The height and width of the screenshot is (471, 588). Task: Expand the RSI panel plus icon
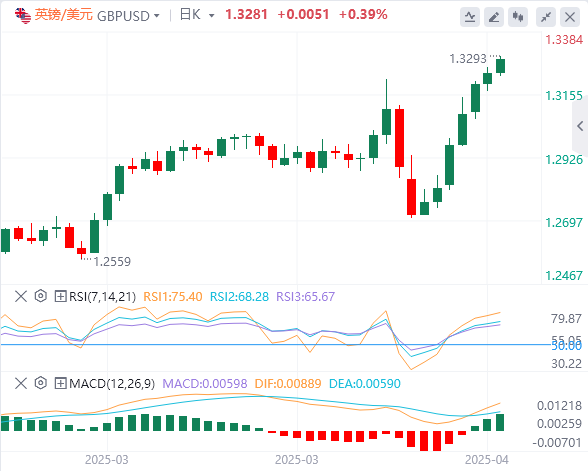click(60, 296)
